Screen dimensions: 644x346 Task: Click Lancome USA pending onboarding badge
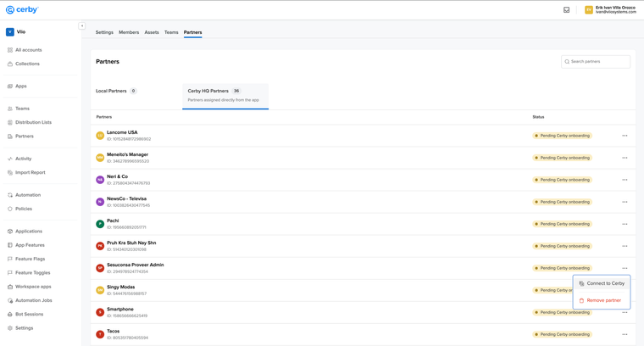point(562,136)
